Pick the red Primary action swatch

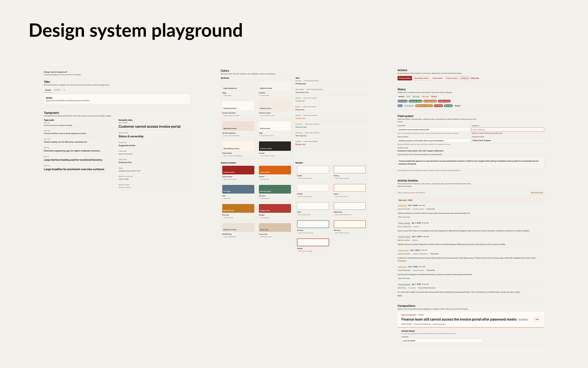238,170
